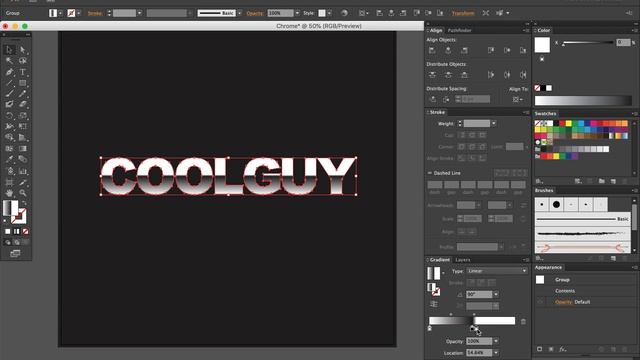Click Swatch Libraries menu icon
Viewport: 640px width, 360px height.
[x=539, y=181]
